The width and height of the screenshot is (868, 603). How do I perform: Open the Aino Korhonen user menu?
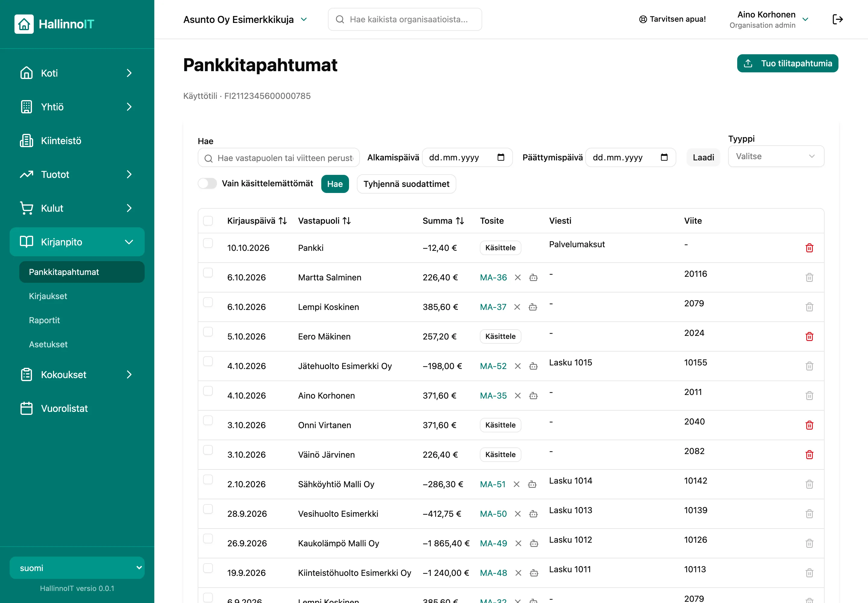click(x=769, y=19)
